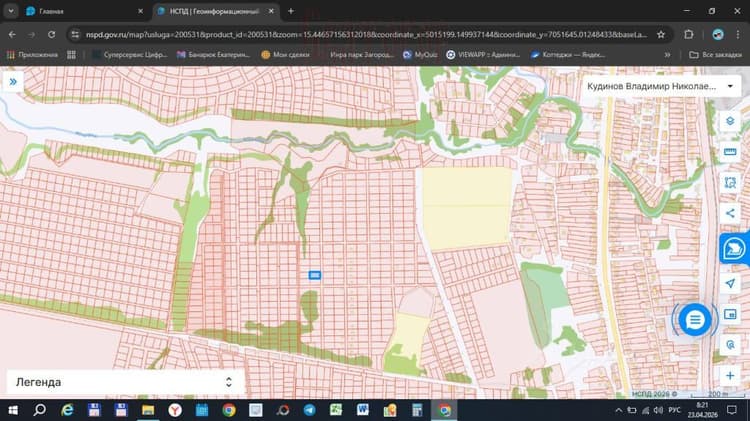Select the ruler measurement tool
This screenshot has width=750, height=421.
(730, 152)
